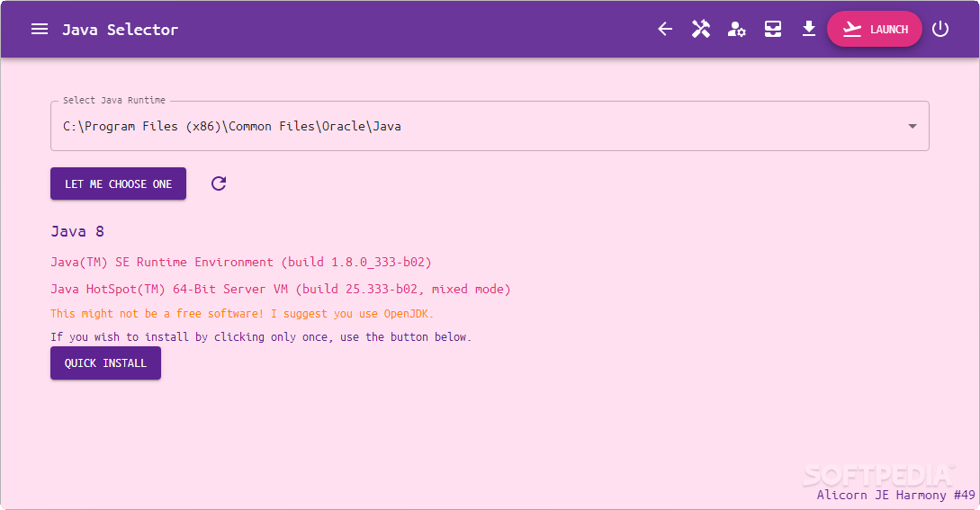Click the Java runtime path field
The width and height of the screenshot is (980, 510).
tap(490, 126)
